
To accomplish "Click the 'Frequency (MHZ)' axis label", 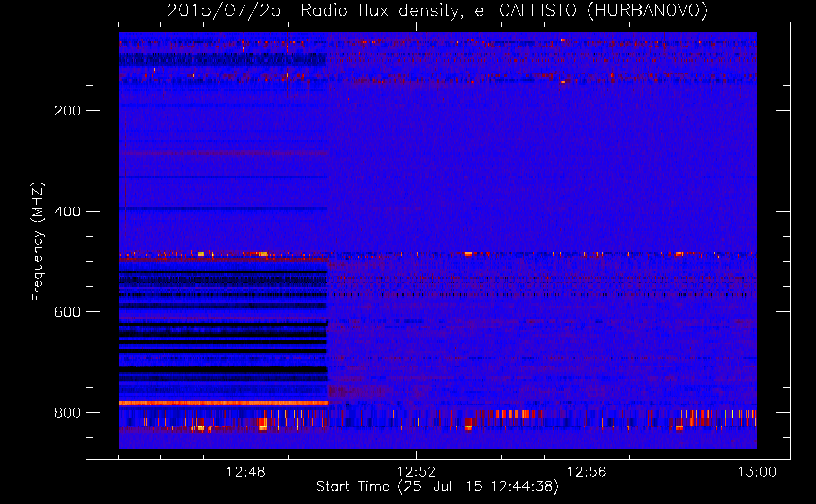I will pyautogui.click(x=37, y=241).
